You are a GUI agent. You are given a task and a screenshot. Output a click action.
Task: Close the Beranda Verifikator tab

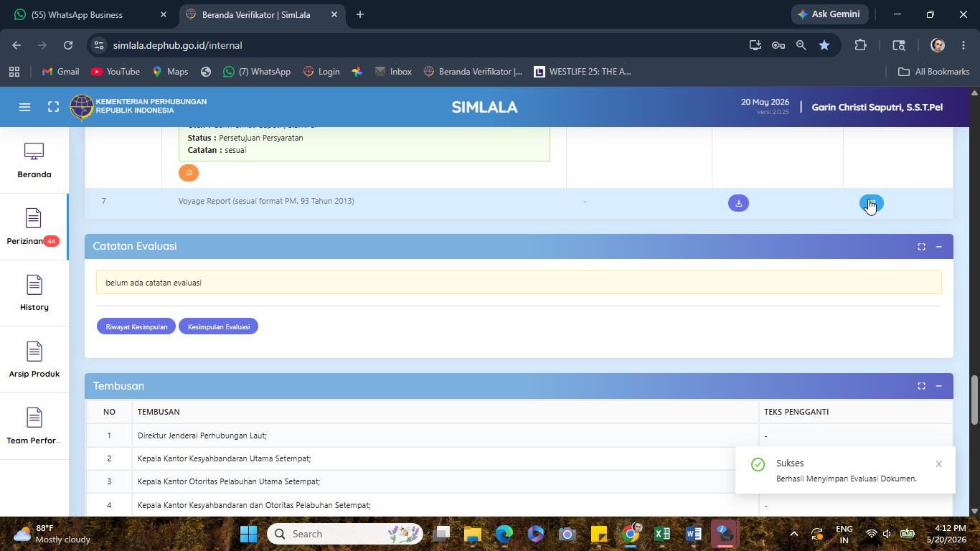click(334, 14)
